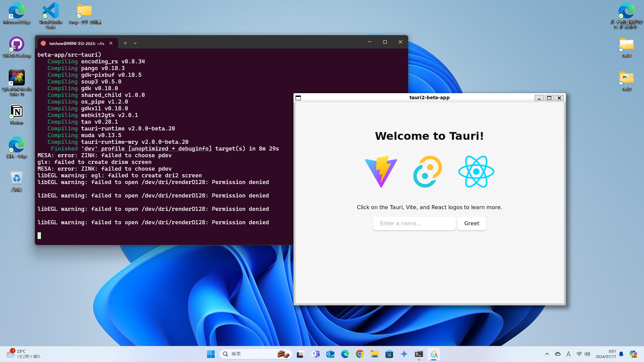Viewport: 644px width, 362px height.
Task: Click the Vite logo in Tauri app
Action: (x=381, y=172)
